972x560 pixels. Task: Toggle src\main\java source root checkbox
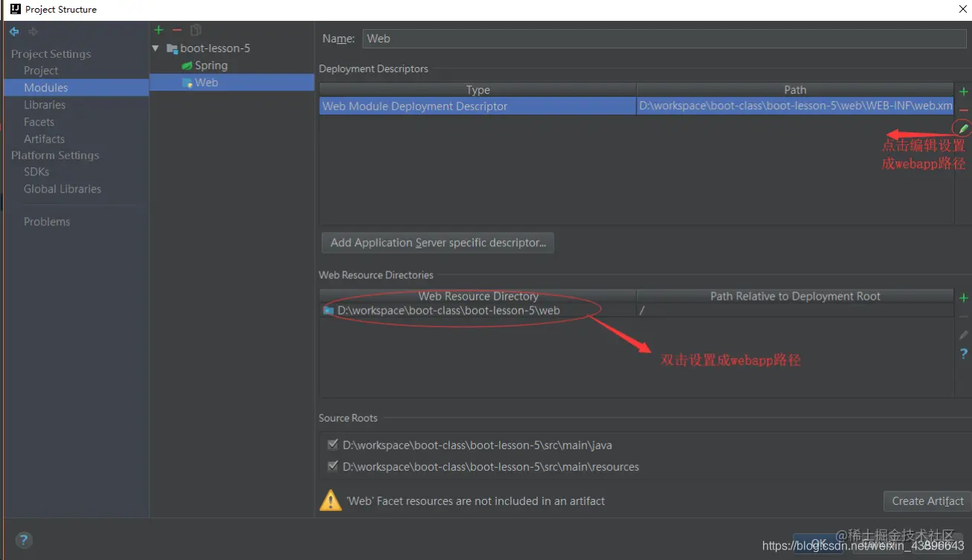click(332, 445)
